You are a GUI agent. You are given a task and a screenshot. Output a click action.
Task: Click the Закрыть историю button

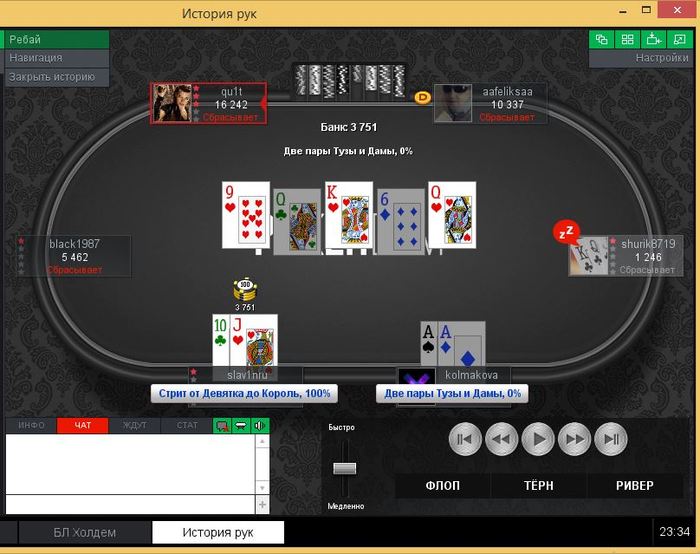(56, 77)
